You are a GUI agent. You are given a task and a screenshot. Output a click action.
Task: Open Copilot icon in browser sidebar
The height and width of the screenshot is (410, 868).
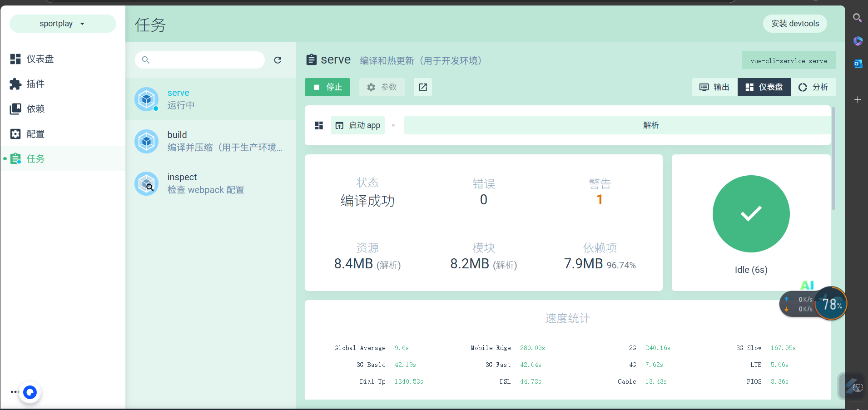coord(858,41)
